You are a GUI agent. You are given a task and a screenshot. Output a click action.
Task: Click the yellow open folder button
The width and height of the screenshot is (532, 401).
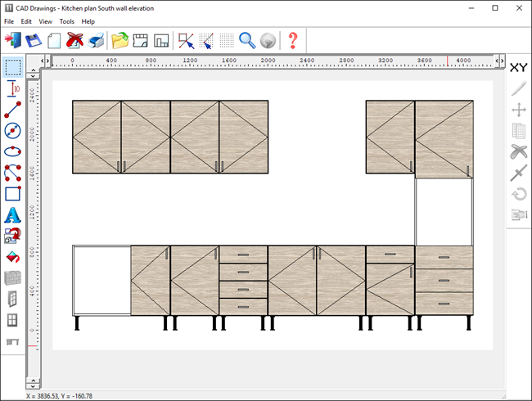tap(119, 40)
